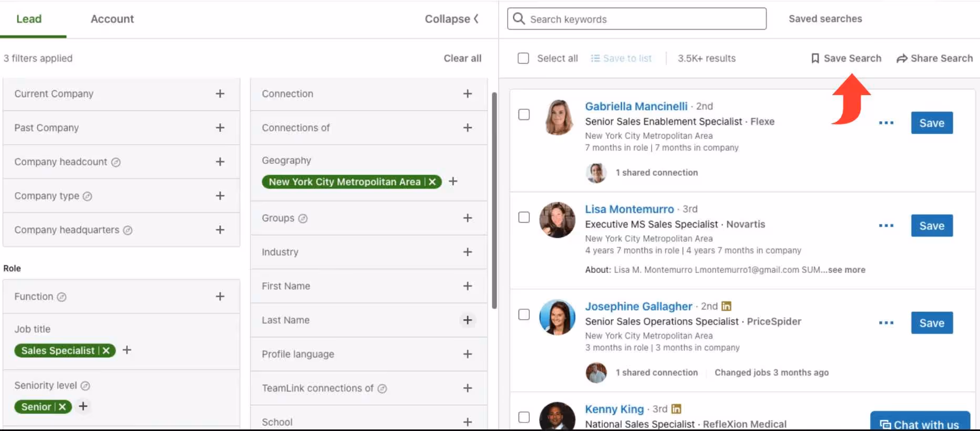
Task: Click Share Search
Action: point(935,58)
